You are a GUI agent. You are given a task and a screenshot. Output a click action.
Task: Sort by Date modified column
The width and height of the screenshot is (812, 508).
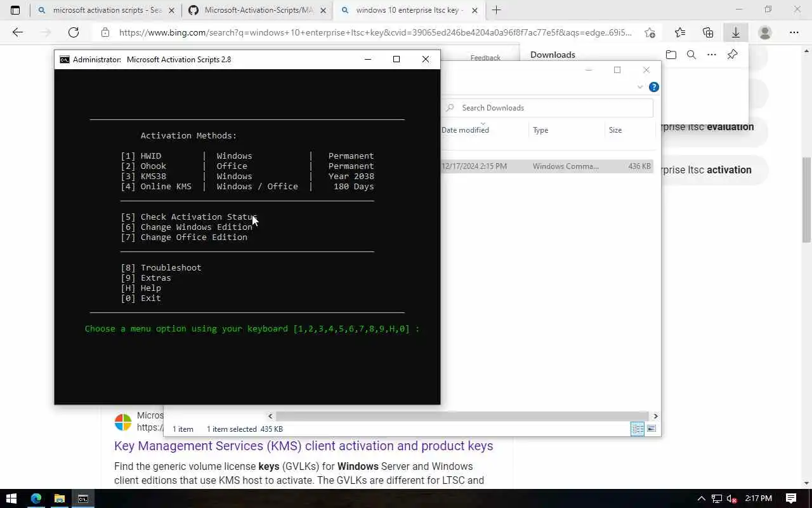[x=465, y=130]
